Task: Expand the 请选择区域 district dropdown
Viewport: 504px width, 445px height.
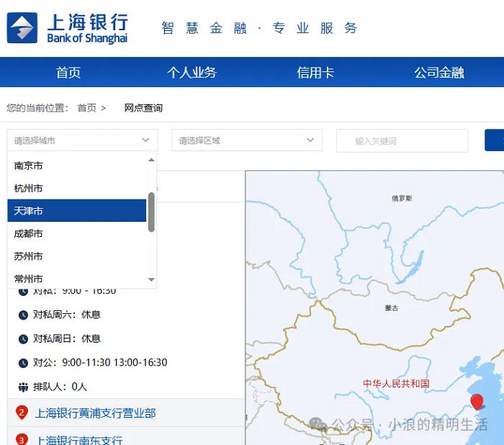Action: click(247, 140)
